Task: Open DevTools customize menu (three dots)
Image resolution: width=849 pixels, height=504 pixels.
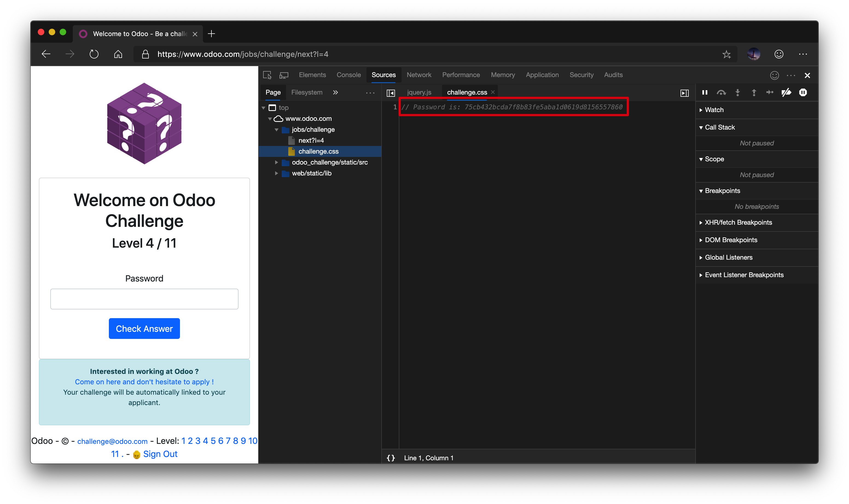Action: coord(791,75)
